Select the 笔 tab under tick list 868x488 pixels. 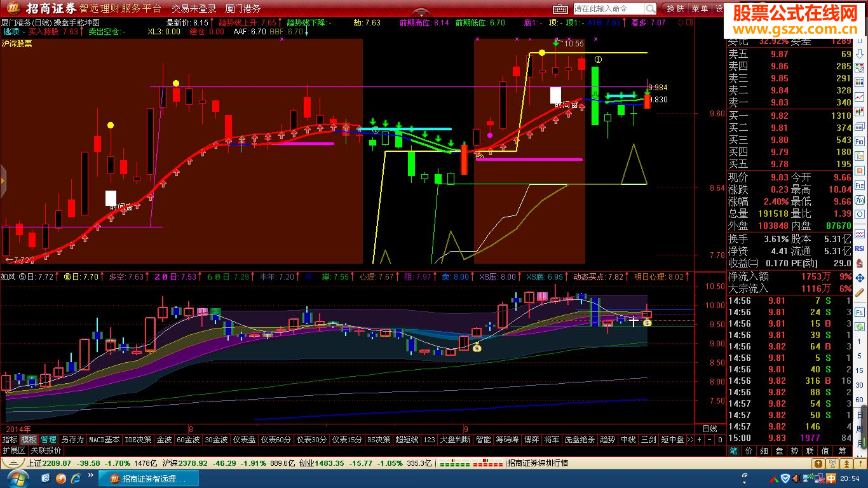734,451
